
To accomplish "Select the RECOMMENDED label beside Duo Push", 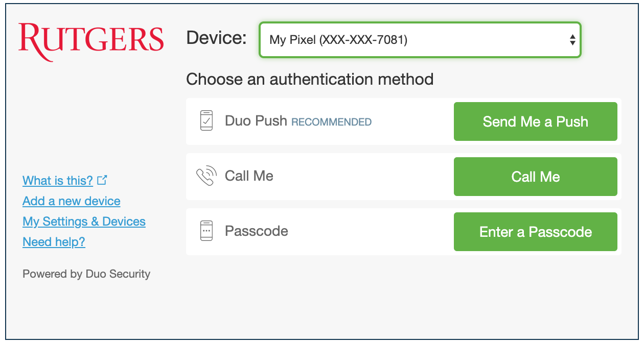I will (x=331, y=122).
